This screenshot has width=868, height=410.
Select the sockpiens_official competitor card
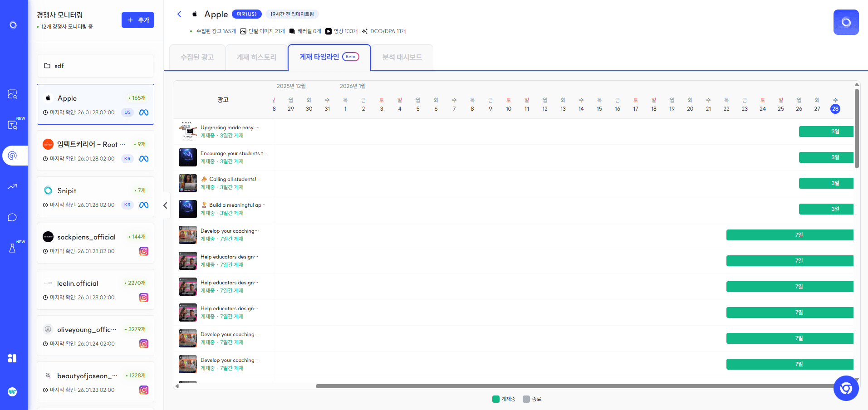point(95,243)
